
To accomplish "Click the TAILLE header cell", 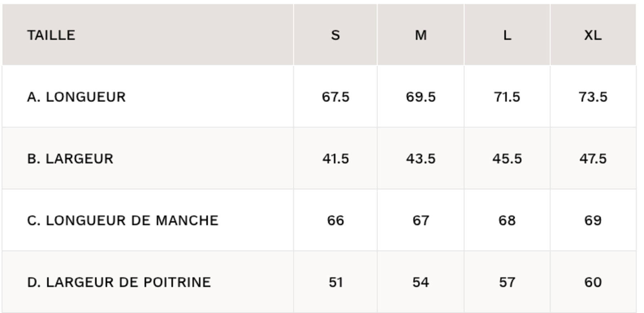I will click(51, 35).
